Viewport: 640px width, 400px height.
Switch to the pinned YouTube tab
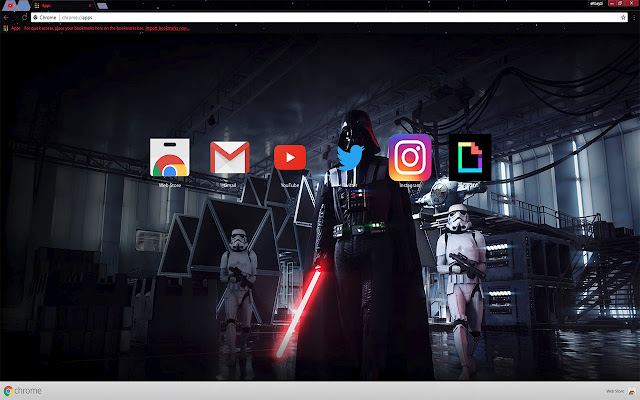point(10,5)
